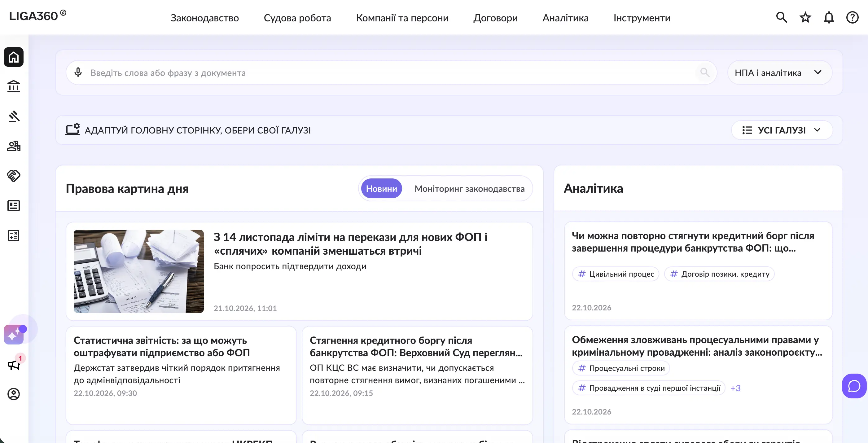Screen dimensions: 868x443
Task: Open the chat bubble support button
Action: pos(854,386)
